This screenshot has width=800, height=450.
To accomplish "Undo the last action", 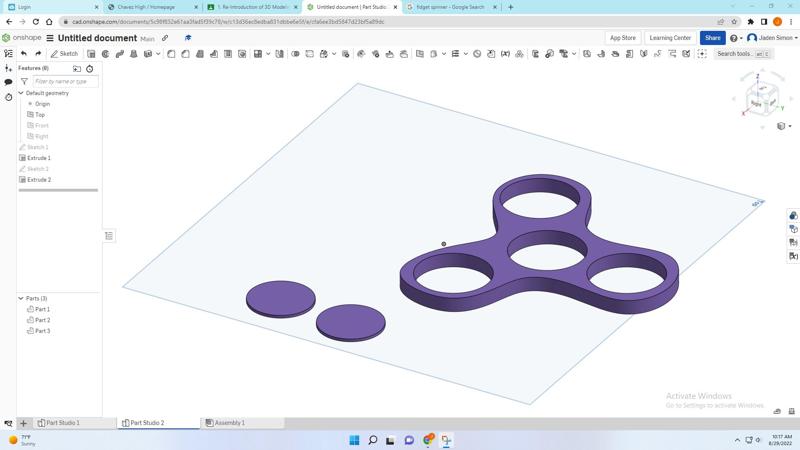I will 24,54.
